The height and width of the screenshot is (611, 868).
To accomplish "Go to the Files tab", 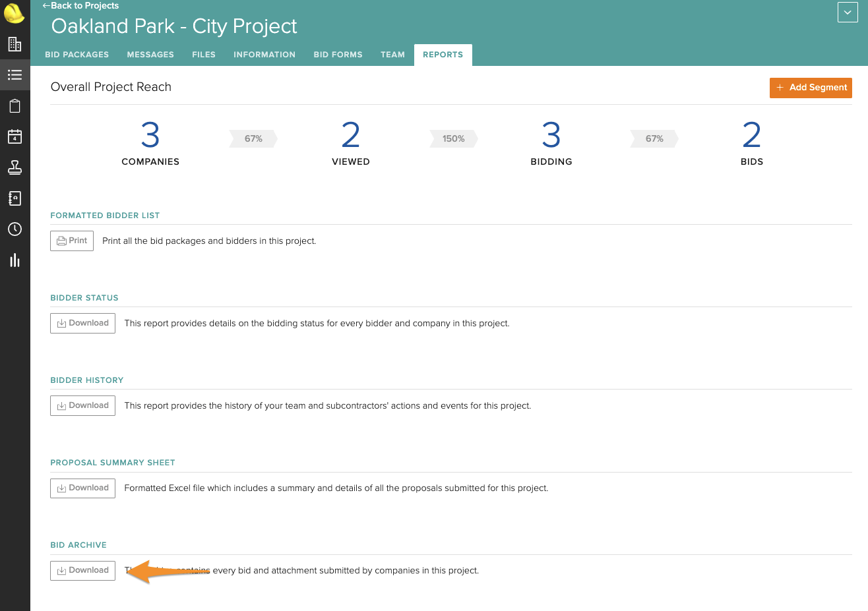I will (204, 55).
